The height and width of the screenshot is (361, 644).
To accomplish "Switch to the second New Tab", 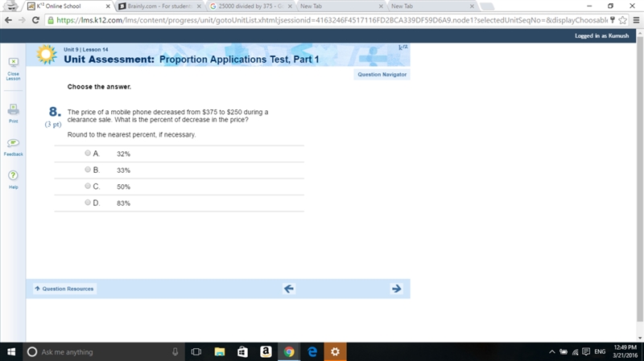I will coord(432,6).
